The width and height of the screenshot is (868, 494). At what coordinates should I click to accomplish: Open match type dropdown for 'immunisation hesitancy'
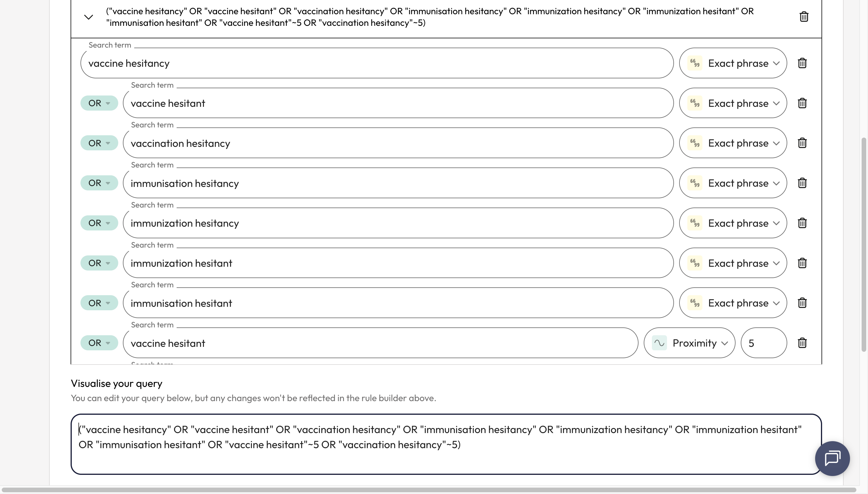[x=733, y=183]
